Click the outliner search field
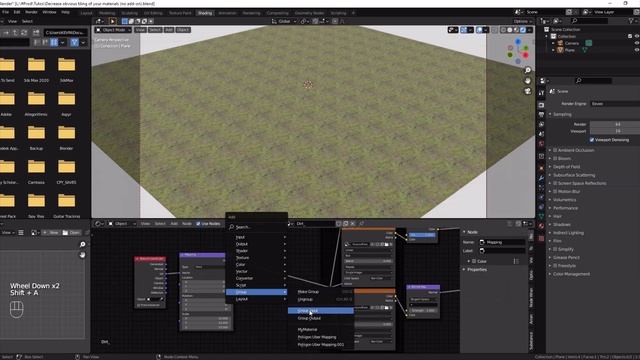640x360 pixels. coord(589,21)
